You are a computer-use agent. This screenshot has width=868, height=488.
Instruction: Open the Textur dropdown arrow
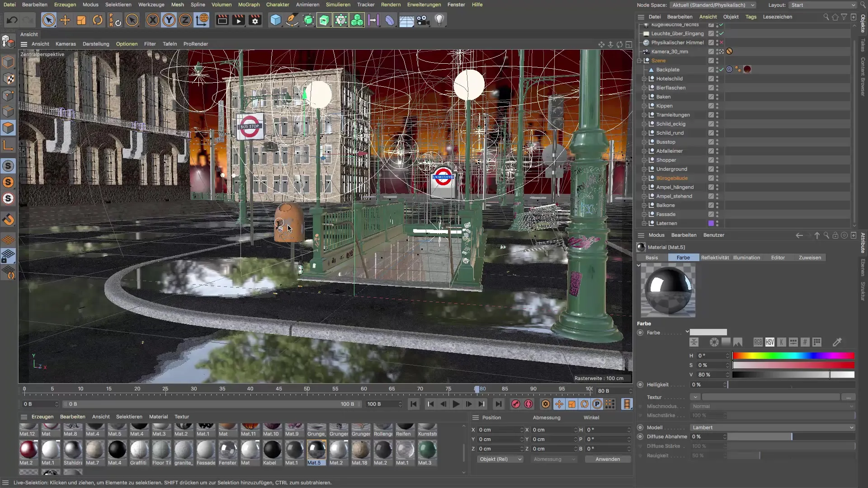(695, 397)
